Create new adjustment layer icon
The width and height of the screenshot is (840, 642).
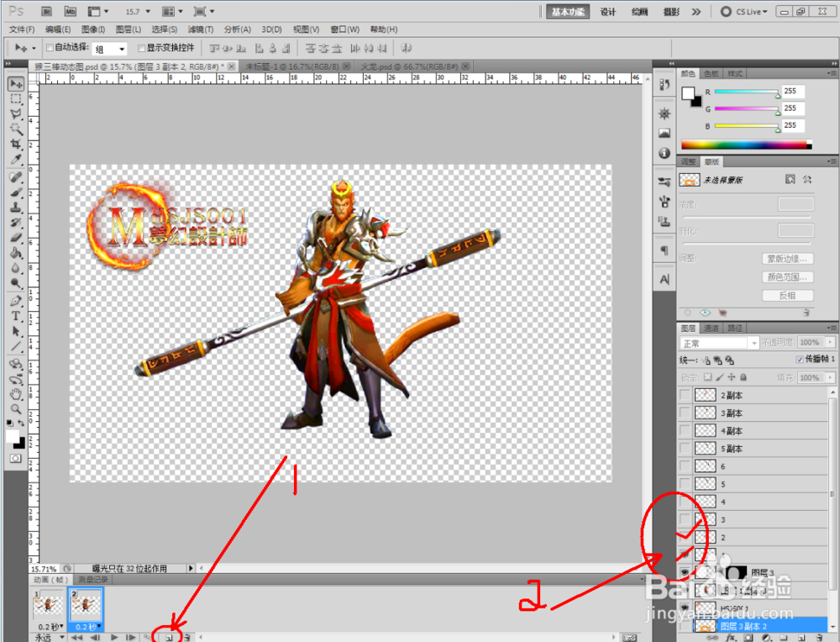765,638
